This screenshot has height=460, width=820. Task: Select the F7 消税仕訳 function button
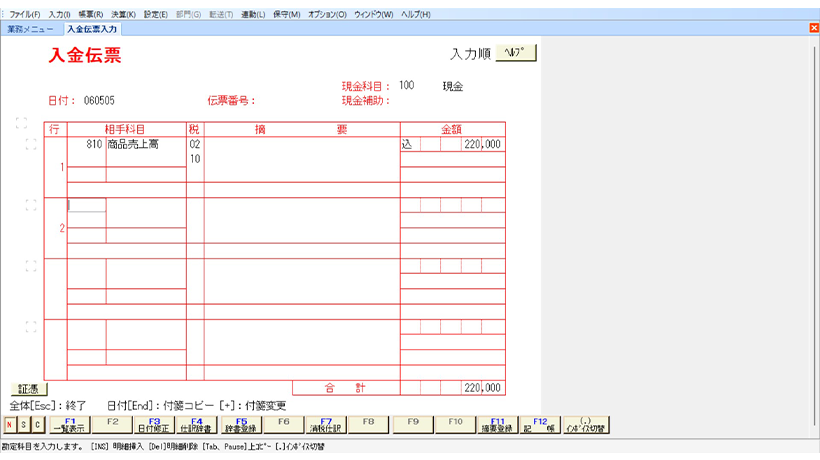326,425
